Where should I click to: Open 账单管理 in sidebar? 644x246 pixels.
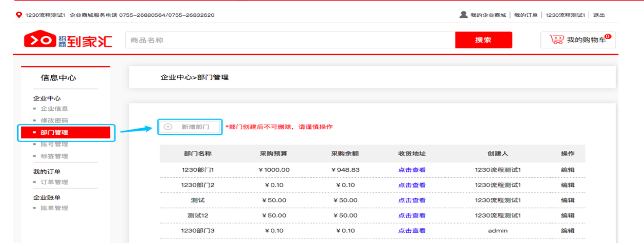click(x=54, y=208)
